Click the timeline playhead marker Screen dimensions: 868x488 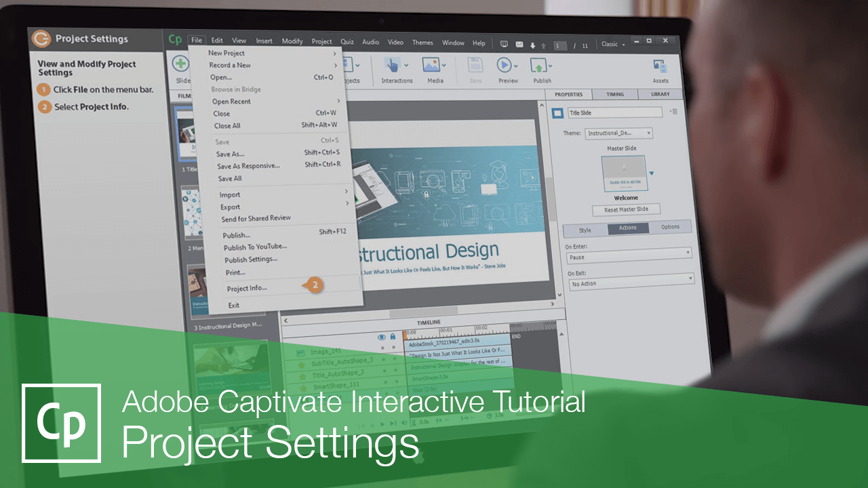pos(406,335)
